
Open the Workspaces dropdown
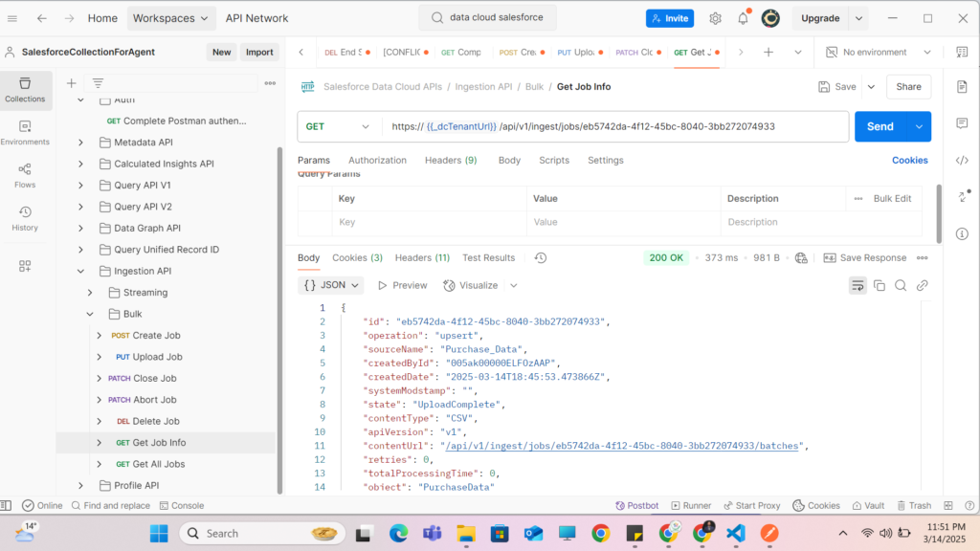(x=170, y=18)
